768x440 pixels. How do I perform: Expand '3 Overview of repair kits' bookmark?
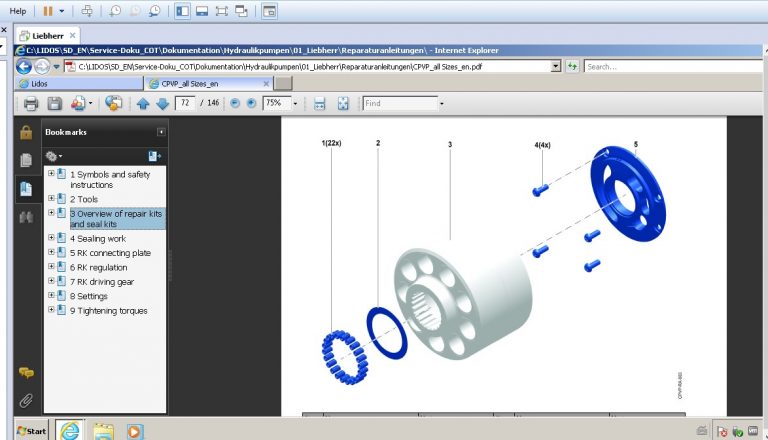click(x=51, y=213)
